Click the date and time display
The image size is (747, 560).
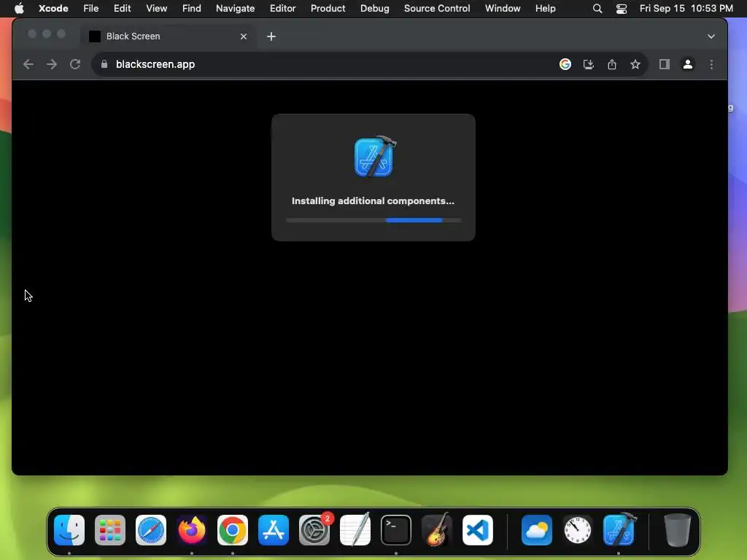coord(686,8)
